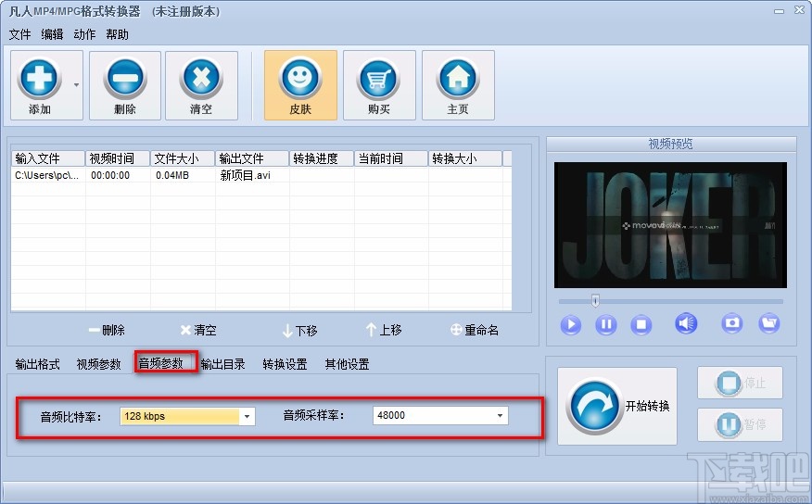
Task: Click the 转换进度 column header
Action: pos(322,158)
